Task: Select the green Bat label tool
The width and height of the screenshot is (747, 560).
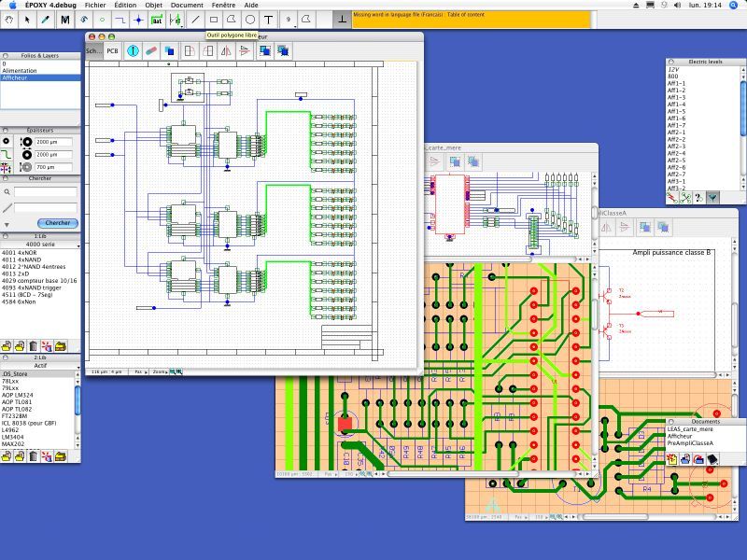Action: pos(156,20)
